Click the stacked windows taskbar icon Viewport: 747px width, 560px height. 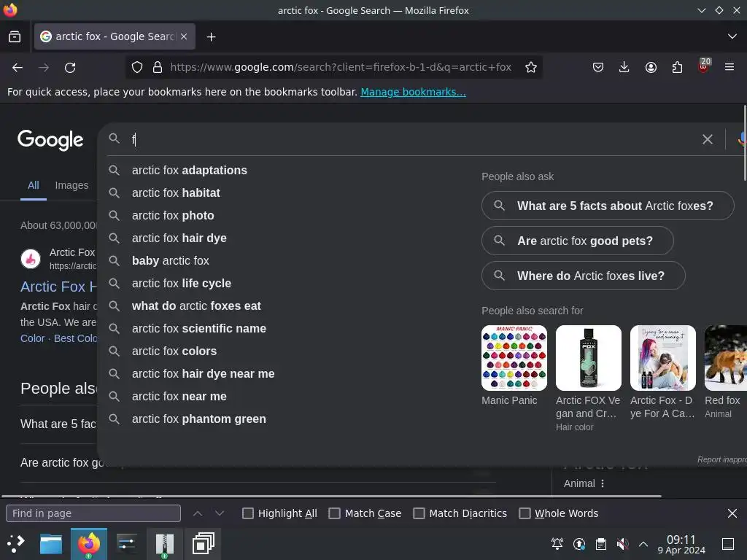(x=203, y=543)
